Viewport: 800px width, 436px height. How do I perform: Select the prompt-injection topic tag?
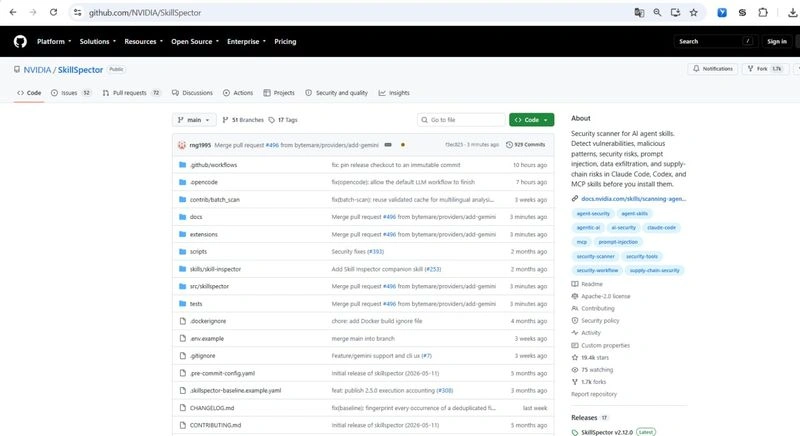pyautogui.click(x=618, y=242)
